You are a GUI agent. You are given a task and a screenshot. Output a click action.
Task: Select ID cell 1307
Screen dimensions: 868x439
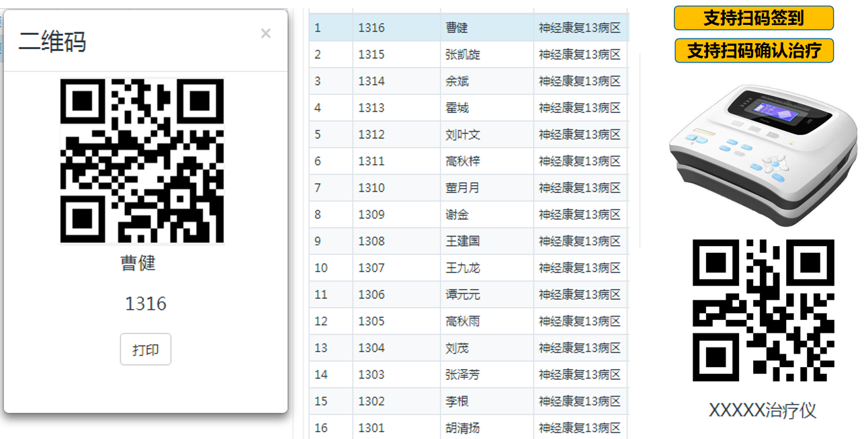[x=372, y=268]
